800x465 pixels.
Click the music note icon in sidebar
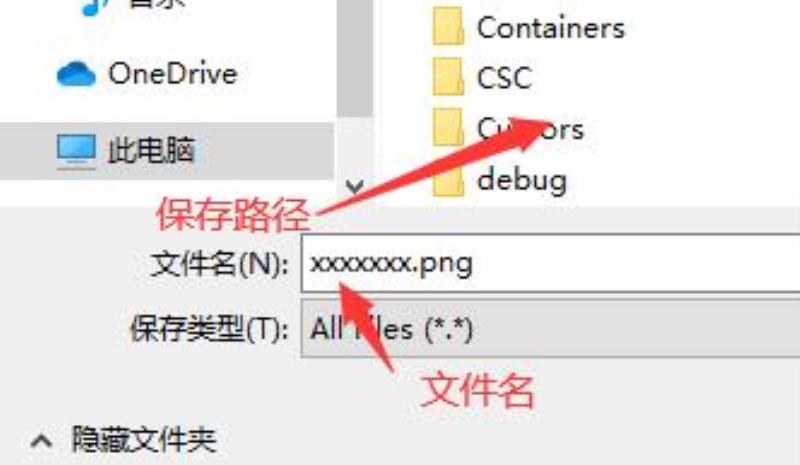95,6
